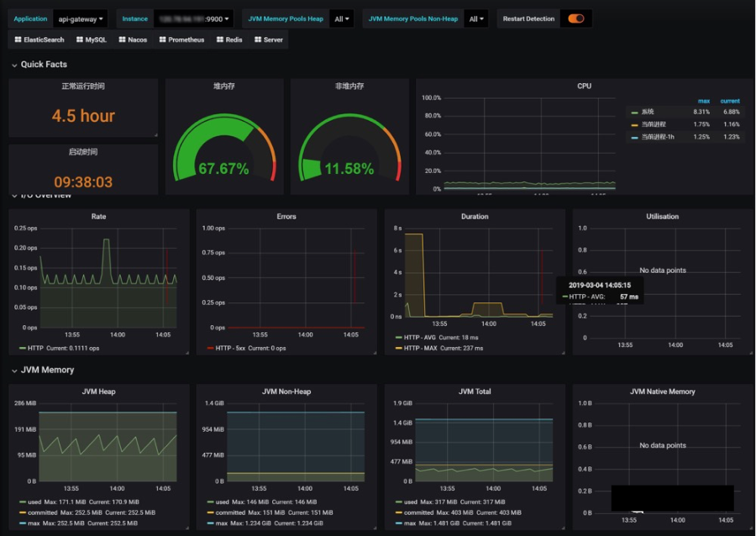
Task: Open the Application api-gateway dropdown
Action: pyautogui.click(x=80, y=18)
